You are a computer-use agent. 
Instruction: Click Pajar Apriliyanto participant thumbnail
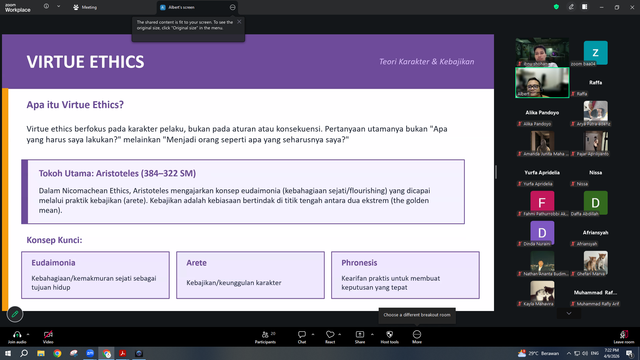click(x=596, y=142)
